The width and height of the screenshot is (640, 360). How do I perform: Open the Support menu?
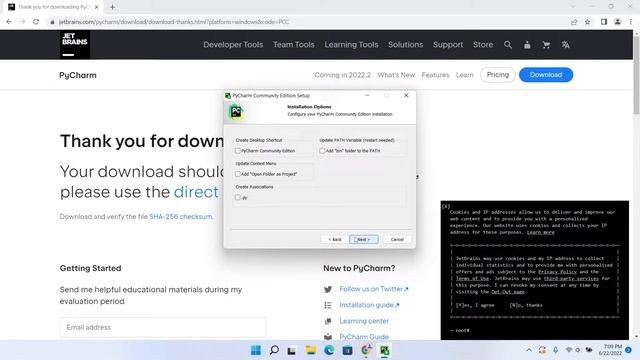(x=448, y=45)
